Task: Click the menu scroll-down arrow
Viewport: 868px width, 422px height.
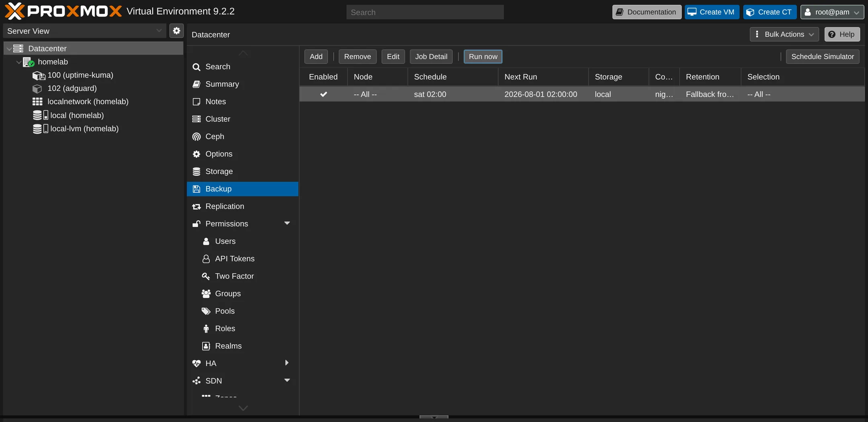Action: click(243, 408)
